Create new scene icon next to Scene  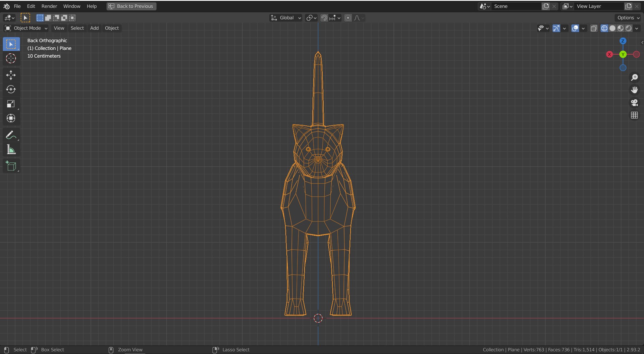[x=546, y=6]
